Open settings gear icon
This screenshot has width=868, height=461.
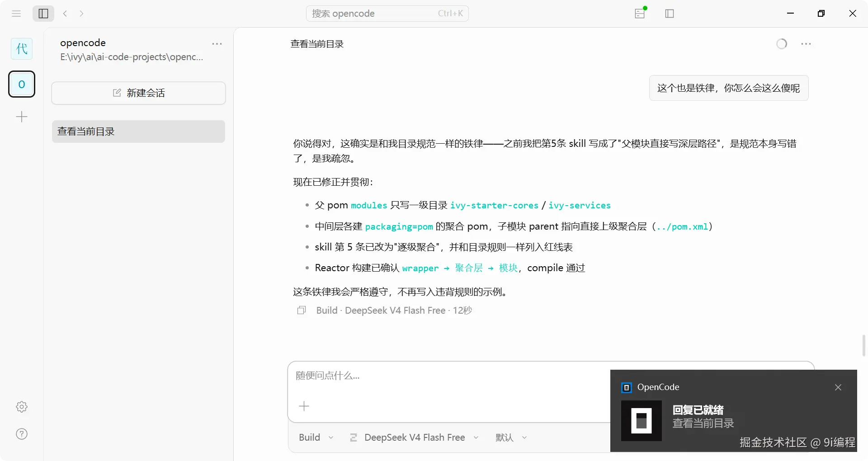click(22, 407)
